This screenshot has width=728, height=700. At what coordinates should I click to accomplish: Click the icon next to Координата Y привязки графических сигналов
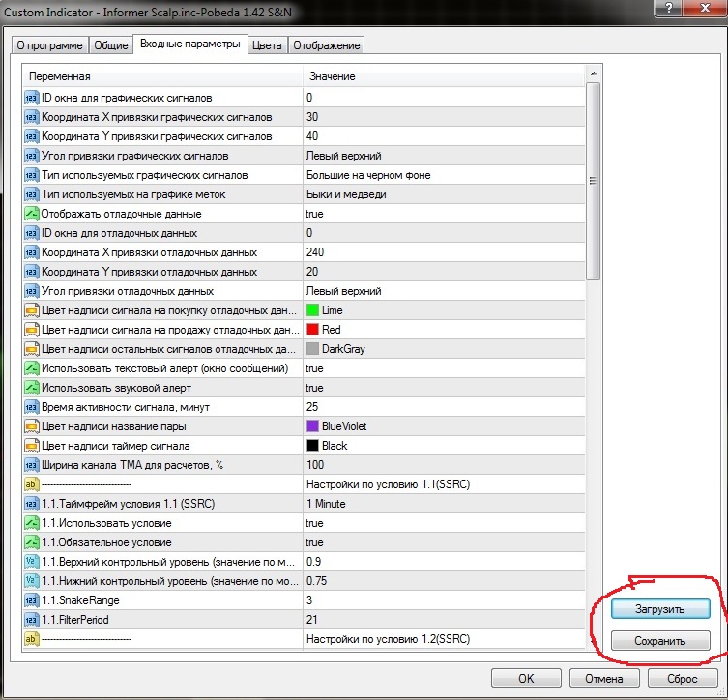click(x=31, y=137)
